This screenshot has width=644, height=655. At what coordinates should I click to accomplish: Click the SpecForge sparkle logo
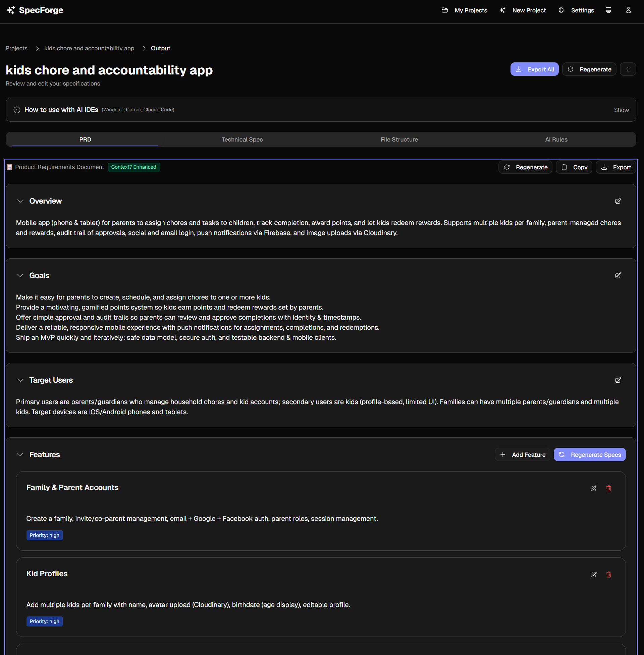tap(10, 10)
